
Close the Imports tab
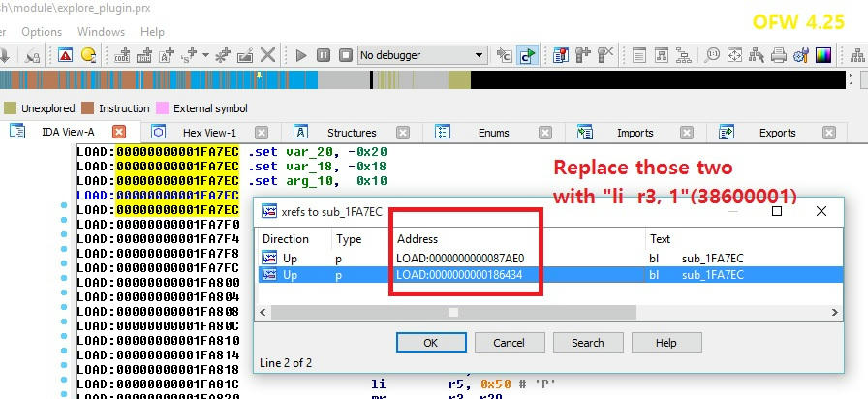pyautogui.click(x=687, y=133)
